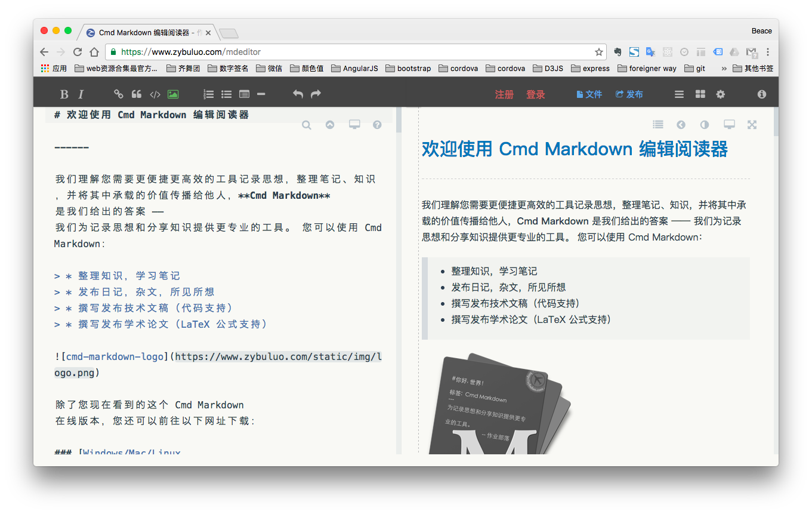Open the Google Drive extension icon
The image size is (812, 514).
734,52
